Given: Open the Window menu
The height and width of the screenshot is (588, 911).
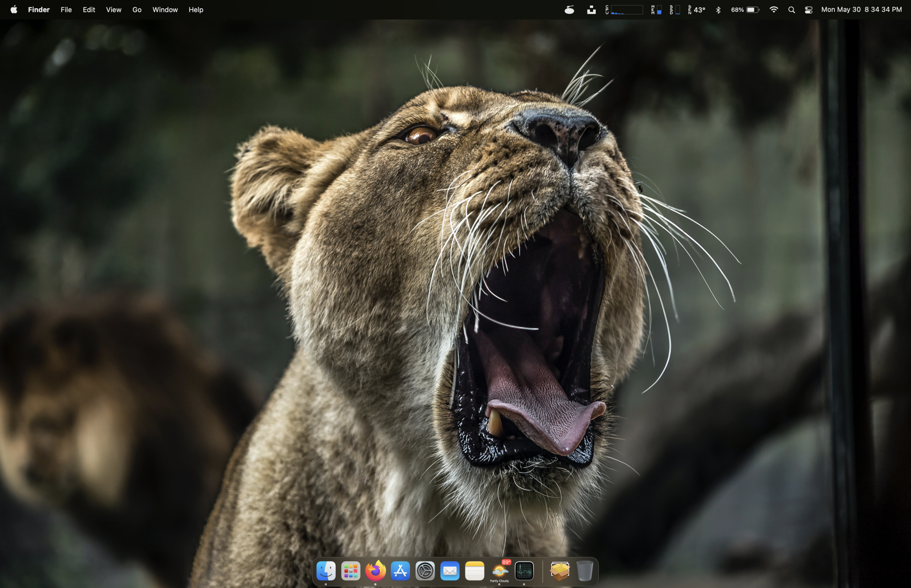Looking at the screenshot, I should tap(165, 10).
